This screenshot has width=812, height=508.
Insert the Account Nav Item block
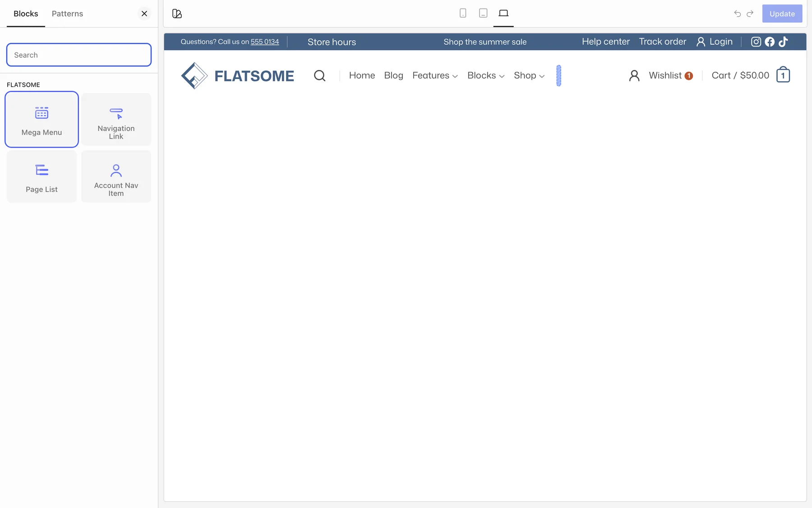click(x=116, y=177)
